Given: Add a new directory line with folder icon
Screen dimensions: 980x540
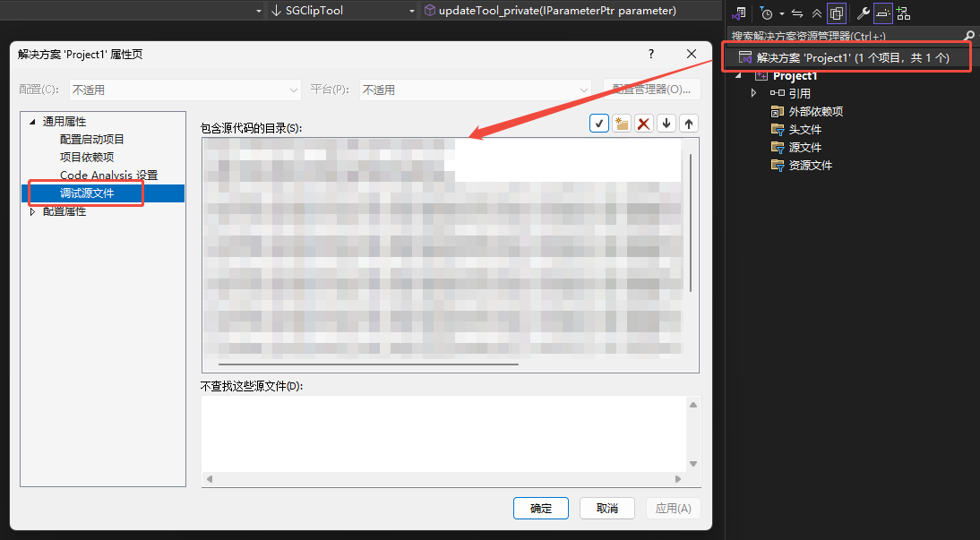Looking at the screenshot, I should tap(622, 124).
